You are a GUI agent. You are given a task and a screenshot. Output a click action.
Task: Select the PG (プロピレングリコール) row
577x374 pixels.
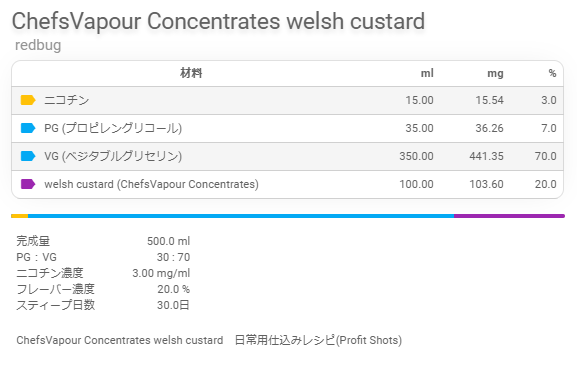(x=287, y=128)
